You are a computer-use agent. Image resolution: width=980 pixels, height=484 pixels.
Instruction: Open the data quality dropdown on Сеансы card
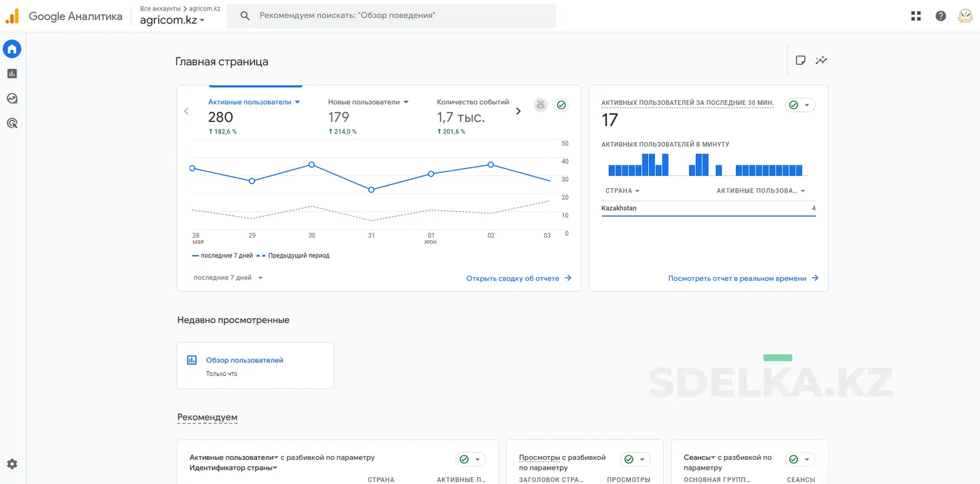point(800,459)
